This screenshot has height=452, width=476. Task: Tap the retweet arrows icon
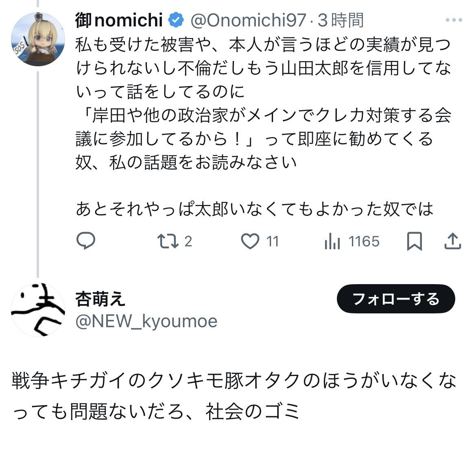(x=168, y=241)
